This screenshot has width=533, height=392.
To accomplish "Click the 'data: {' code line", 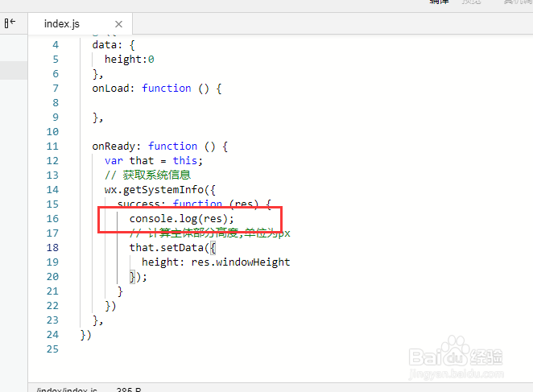I will tap(114, 45).
